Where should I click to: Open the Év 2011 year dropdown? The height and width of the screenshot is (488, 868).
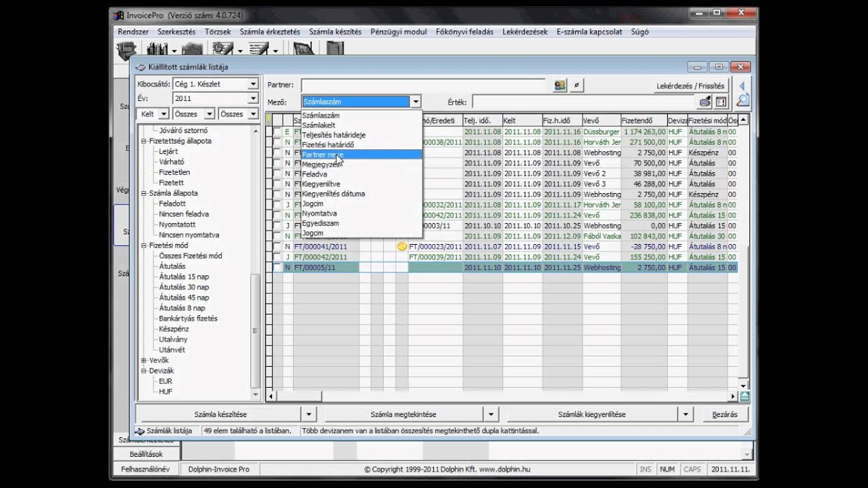pyautogui.click(x=253, y=98)
